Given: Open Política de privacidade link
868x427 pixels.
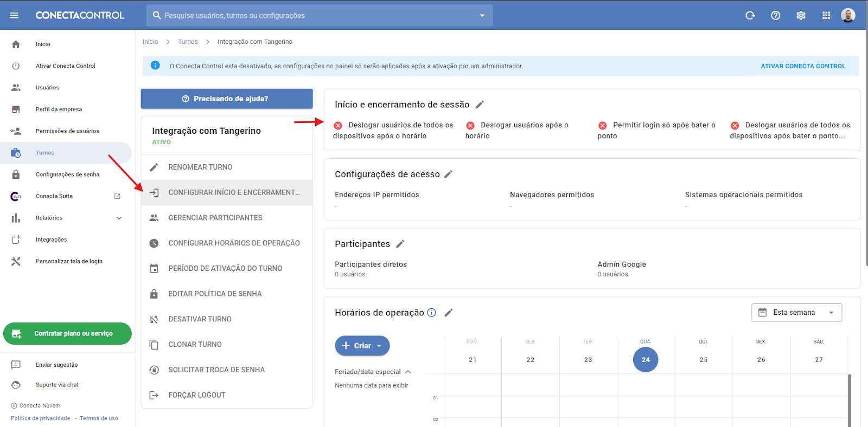Looking at the screenshot, I should click(41, 418).
